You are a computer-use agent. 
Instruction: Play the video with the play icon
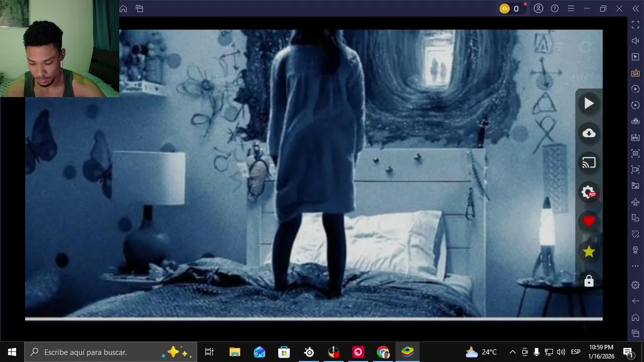point(589,104)
